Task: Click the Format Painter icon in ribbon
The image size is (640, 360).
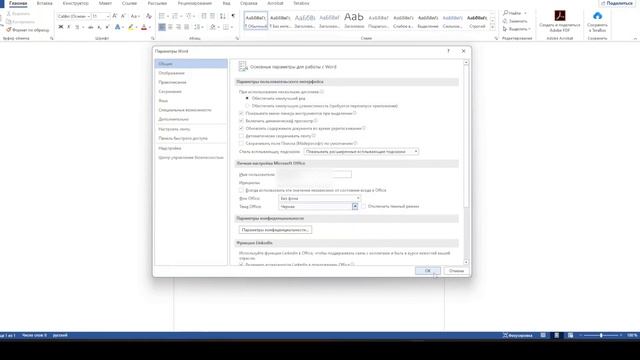Action: tap(9, 30)
